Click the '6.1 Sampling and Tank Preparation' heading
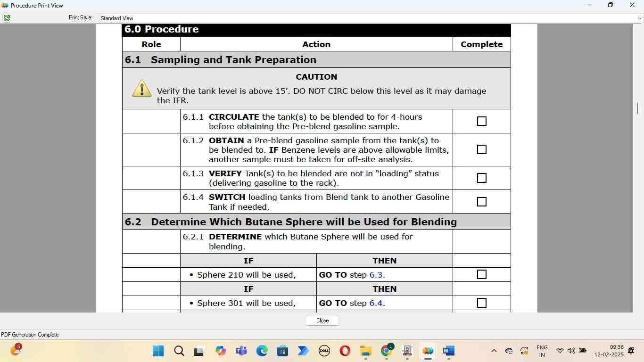 (220, 60)
